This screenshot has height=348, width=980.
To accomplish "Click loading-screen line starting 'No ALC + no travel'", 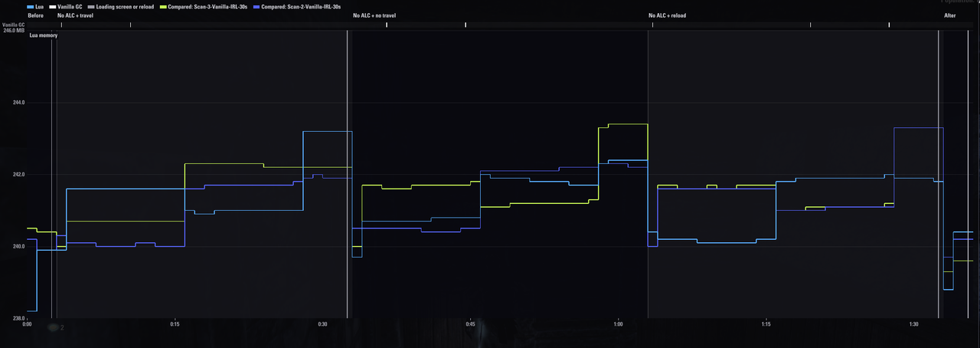I will click(348, 174).
